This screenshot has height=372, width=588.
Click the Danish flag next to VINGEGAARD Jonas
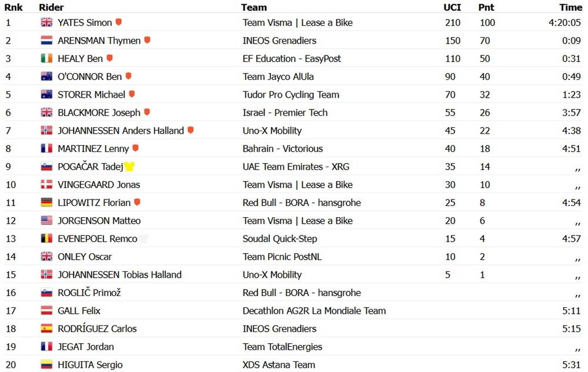tap(46, 185)
